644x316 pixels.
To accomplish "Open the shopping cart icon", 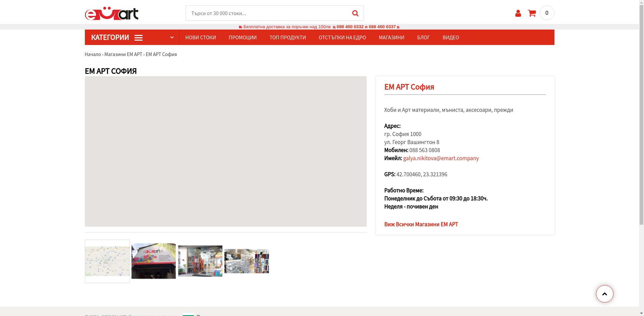I will (532, 13).
